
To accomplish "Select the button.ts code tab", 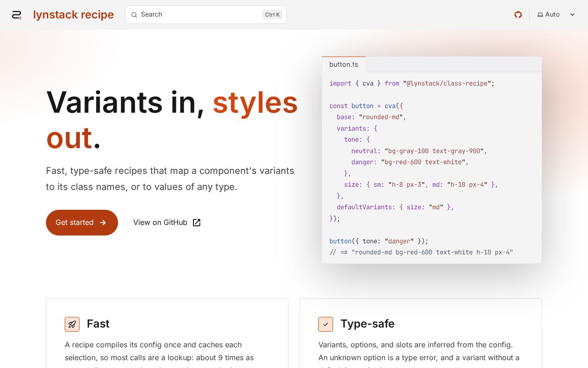I will click(x=344, y=64).
